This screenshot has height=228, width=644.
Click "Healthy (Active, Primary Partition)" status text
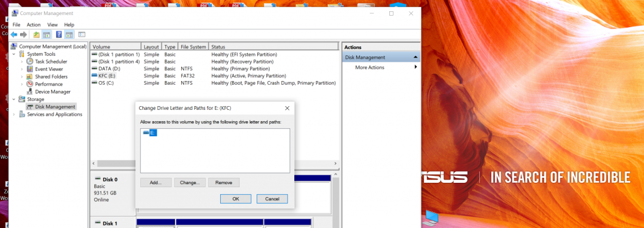pyautogui.click(x=248, y=76)
